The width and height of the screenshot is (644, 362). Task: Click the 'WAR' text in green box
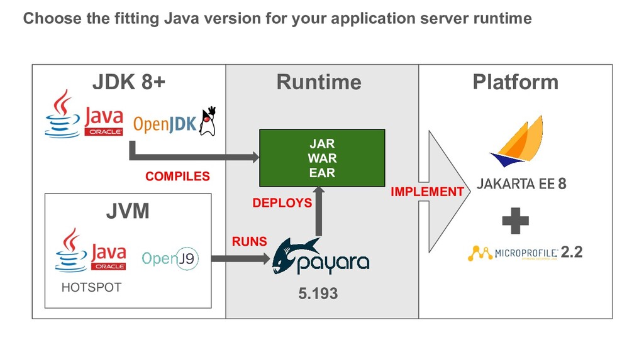pos(322,158)
